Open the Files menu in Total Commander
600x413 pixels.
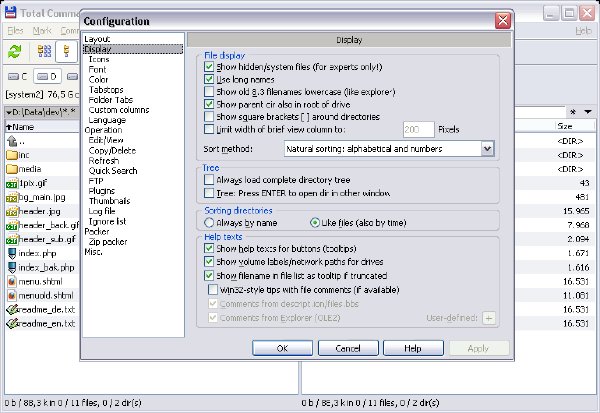[x=15, y=31]
